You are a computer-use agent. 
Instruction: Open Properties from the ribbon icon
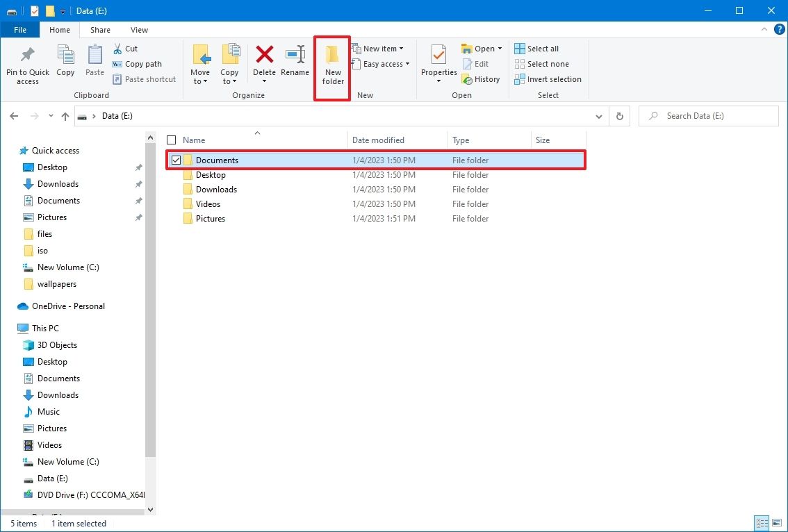click(x=438, y=63)
